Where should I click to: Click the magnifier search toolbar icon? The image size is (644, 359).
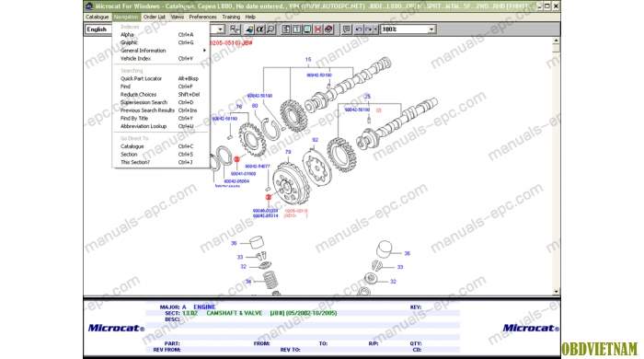click(270, 29)
